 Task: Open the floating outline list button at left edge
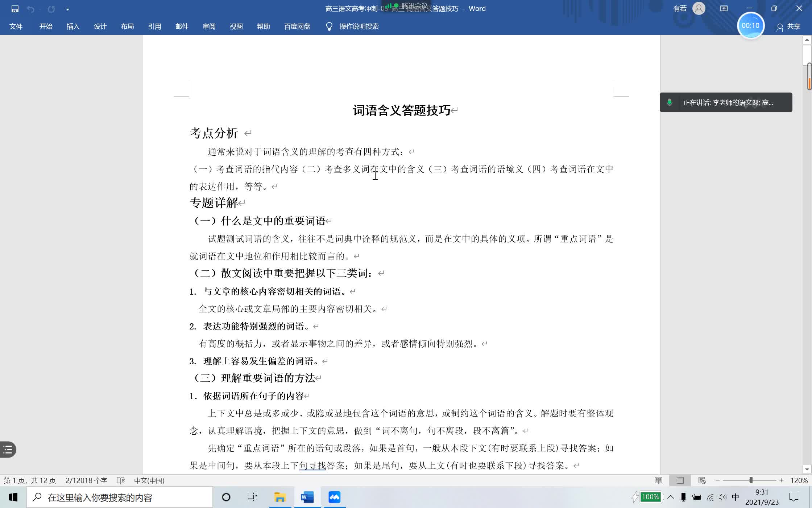click(x=8, y=450)
